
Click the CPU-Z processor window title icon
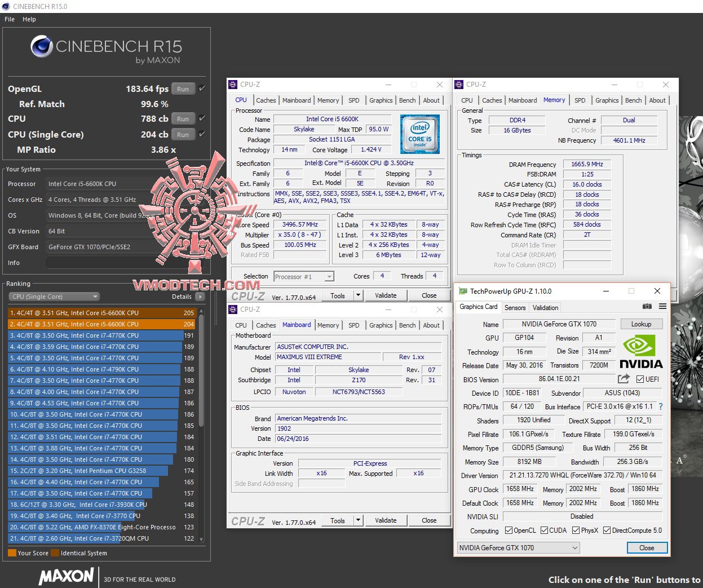[233, 85]
